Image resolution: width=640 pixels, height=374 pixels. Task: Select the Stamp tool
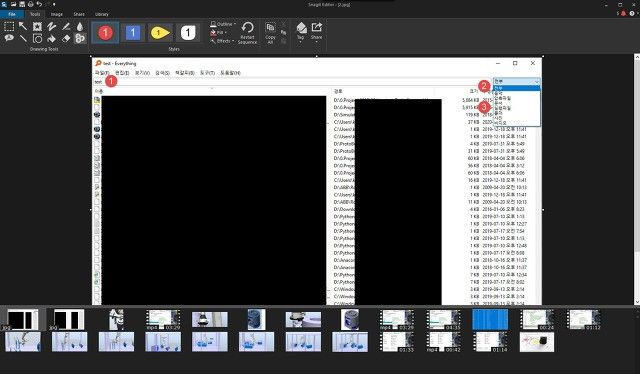click(37, 27)
